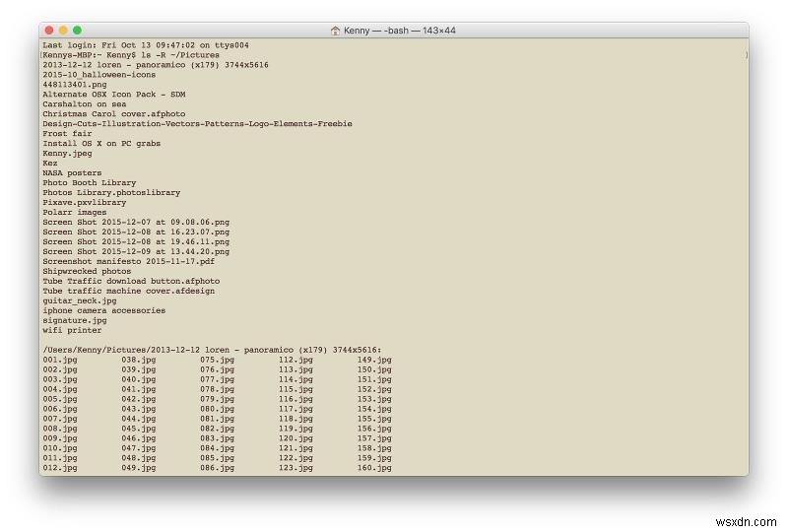Viewport: 788px width, 532px height.
Task: Click 'Screen Shot 2015-12-08 at 19.46.11.png'
Action: pyautogui.click(x=136, y=242)
